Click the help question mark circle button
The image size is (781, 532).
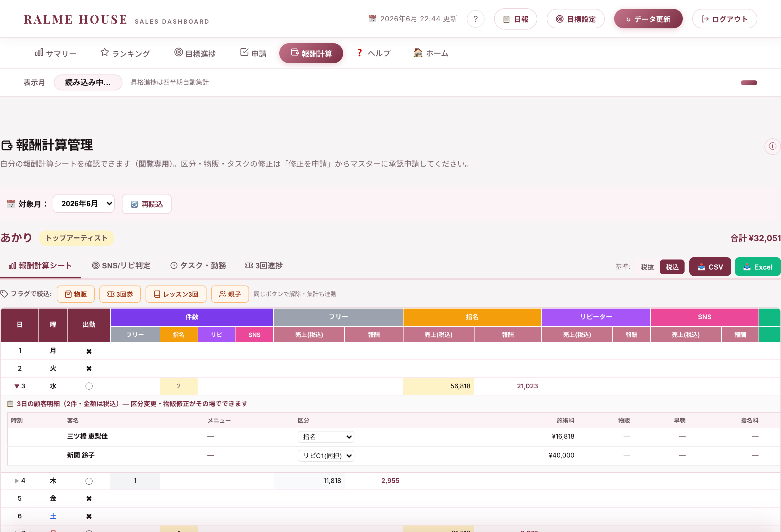pos(475,19)
